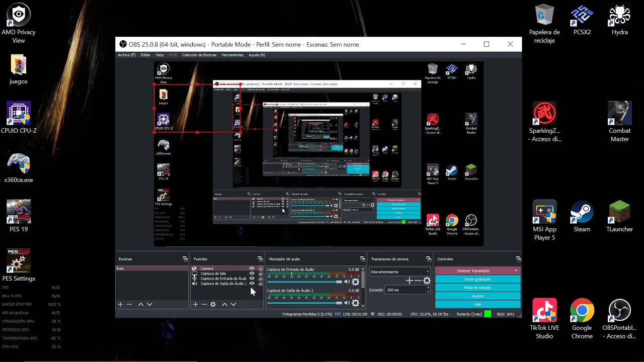Remove the scene transition with the minus icon
644x362 pixels.
[418, 281]
